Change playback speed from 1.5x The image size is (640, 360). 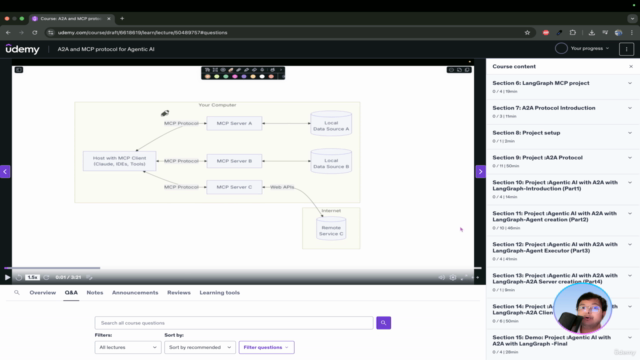pos(33,277)
